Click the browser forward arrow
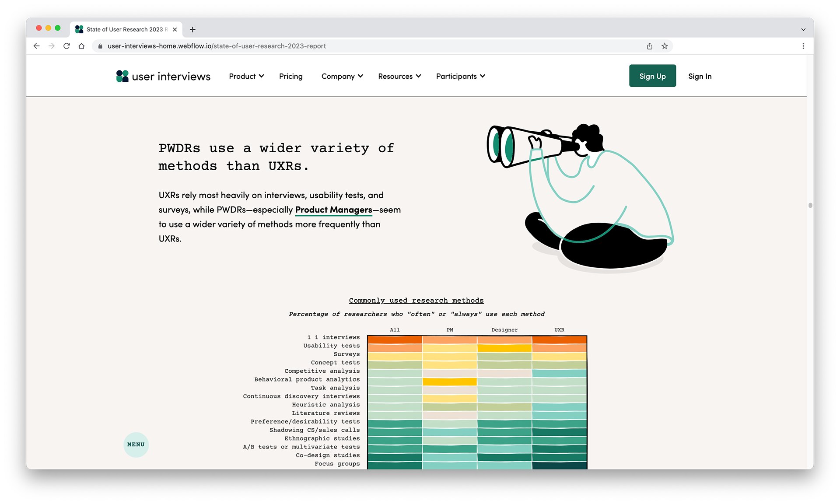840x504 pixels. pyautogui.click(x=52, y=46)
